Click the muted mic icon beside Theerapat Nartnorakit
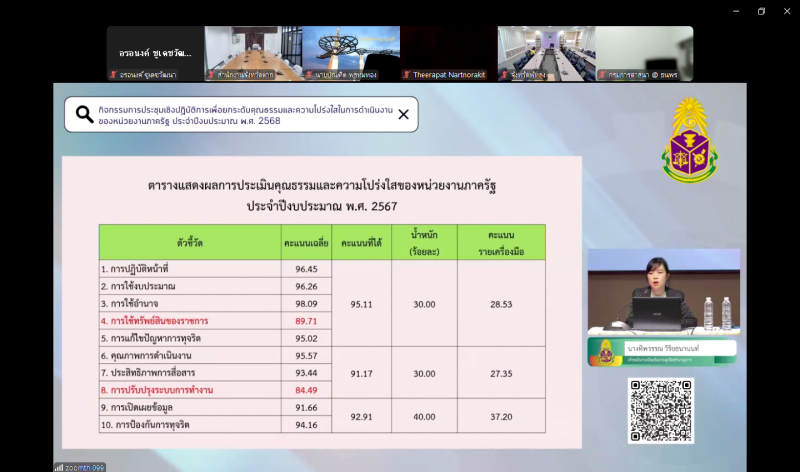The image size is (800, 472). point(407,75)
